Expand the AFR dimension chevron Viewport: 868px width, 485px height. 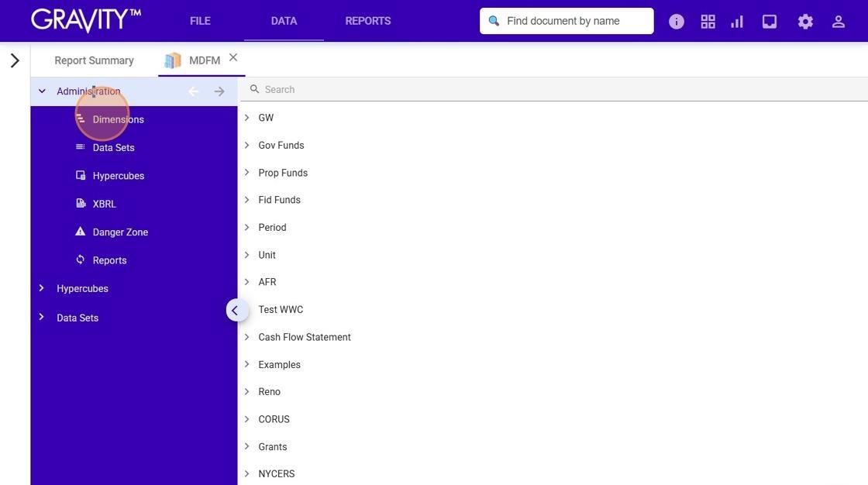click(x=247, y=282)
